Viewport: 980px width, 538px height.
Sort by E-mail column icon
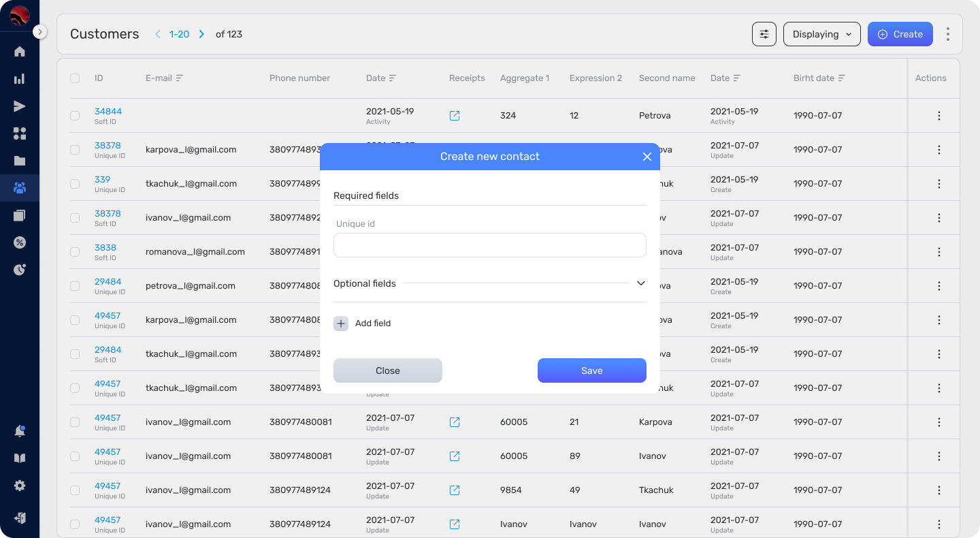[180, 78]
